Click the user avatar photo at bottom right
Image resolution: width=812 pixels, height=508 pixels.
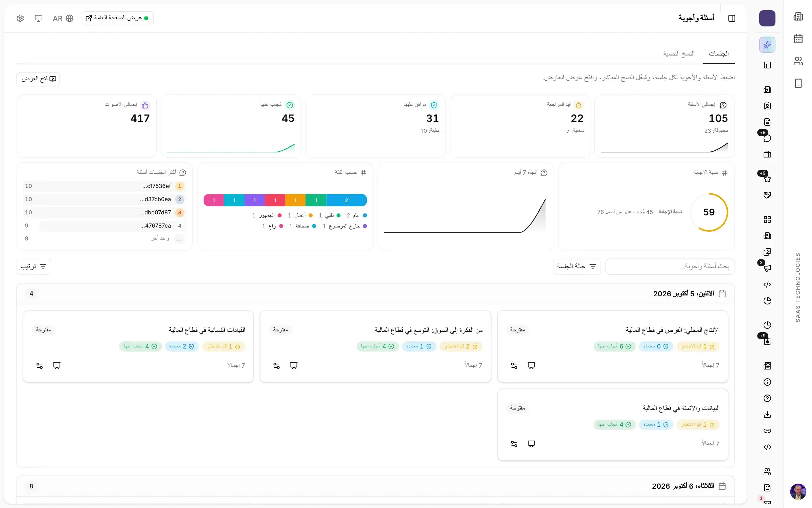[x=798, y=492]
